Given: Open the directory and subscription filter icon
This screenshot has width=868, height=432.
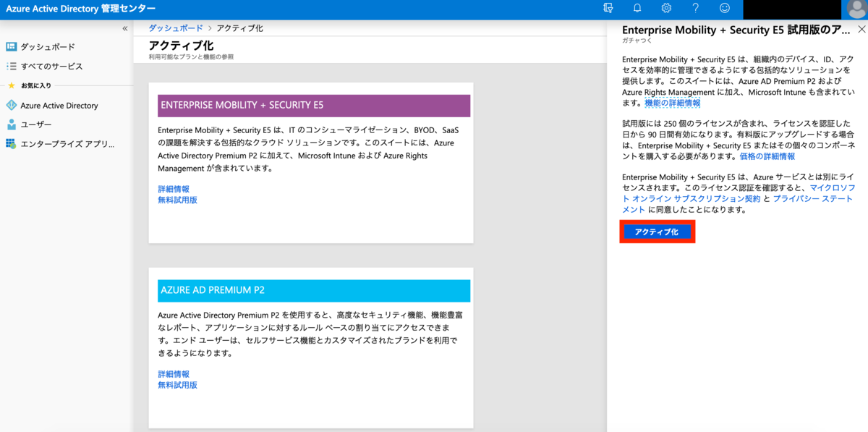Looking at the screenshot, I should pos(608,9).
